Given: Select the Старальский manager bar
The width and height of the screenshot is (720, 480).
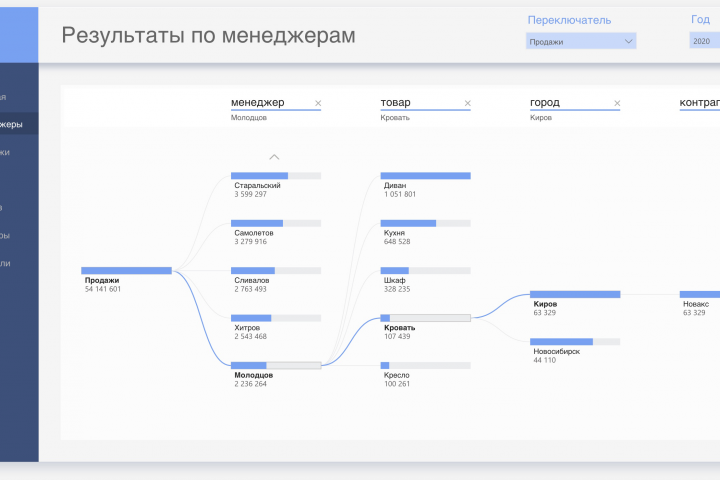Looking at the screenshot, I should pyautogui.click(x=276, y=175).
